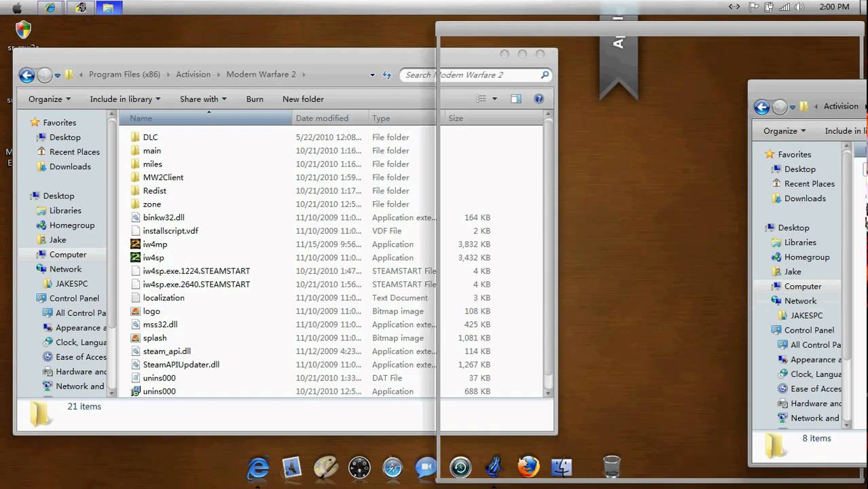Select the unins000 application file

159,391
